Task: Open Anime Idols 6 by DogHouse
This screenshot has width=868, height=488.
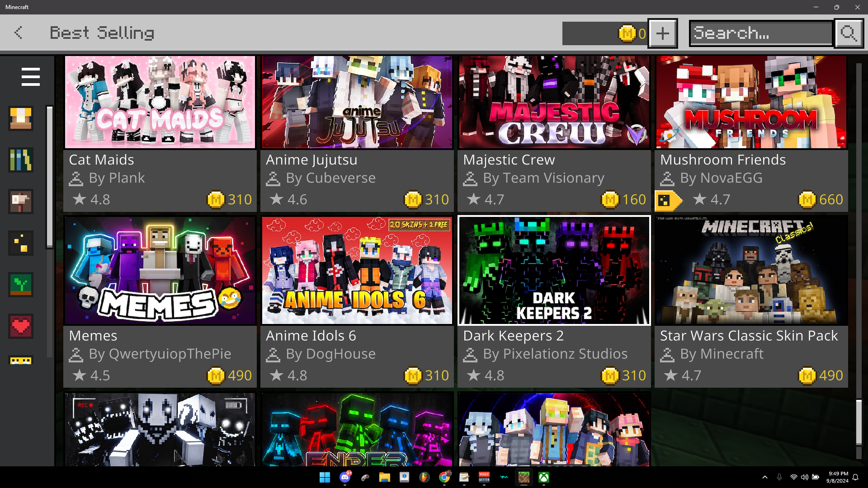Action: click(357, 270)
